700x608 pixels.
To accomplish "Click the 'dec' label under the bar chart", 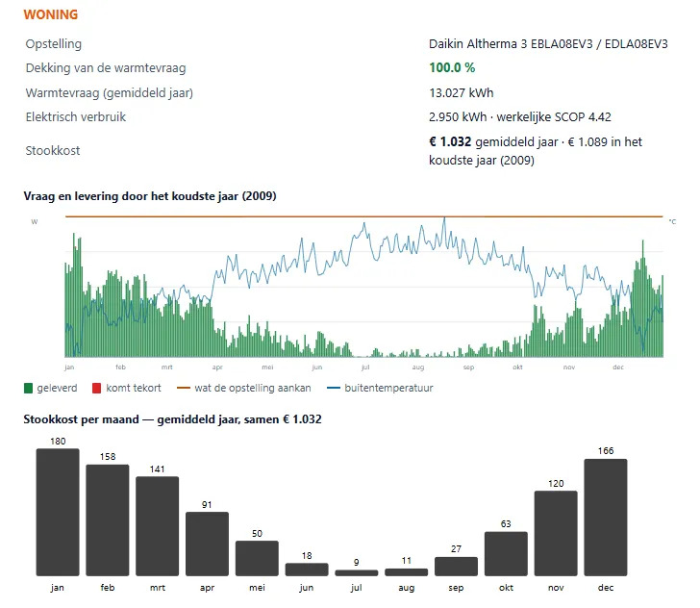I will (606, 588).
